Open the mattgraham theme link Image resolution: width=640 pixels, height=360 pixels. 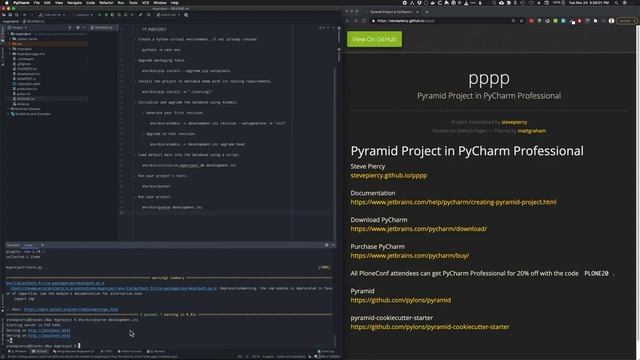pos(531,131)
